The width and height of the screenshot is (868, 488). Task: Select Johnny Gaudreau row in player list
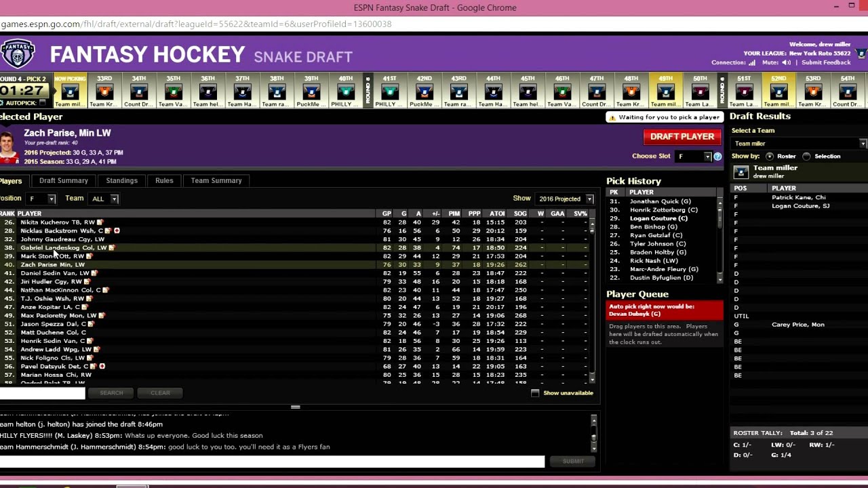click(295, 239)
